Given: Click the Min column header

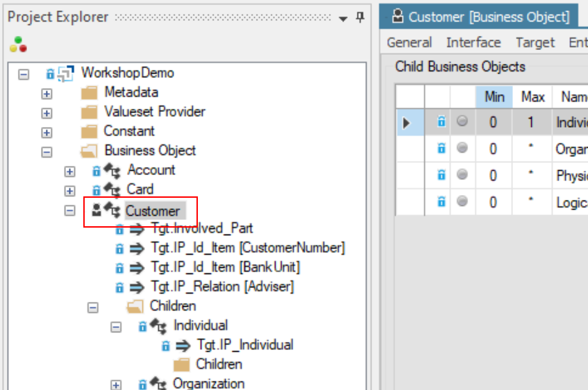Looking at the screenshot, I should click(494, 97).
